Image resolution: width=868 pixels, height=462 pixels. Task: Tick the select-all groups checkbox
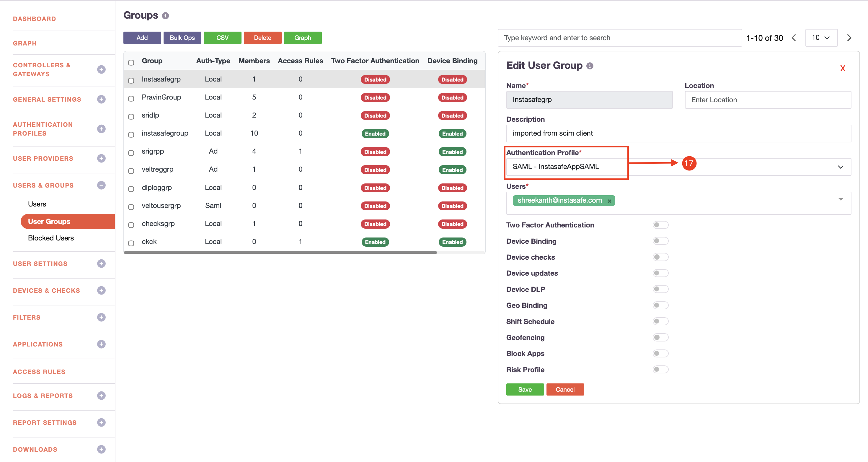click(x=131, y=62)
